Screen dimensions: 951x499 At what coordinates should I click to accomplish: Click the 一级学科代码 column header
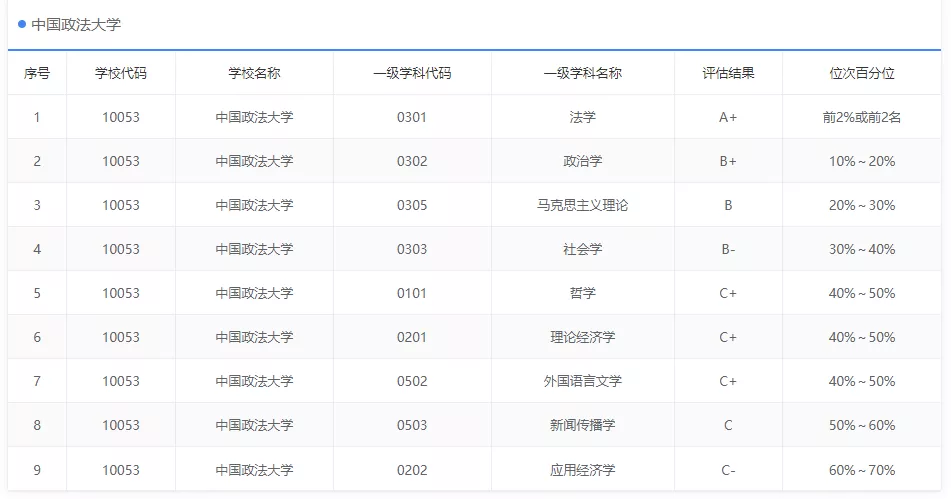pos(412,73)
